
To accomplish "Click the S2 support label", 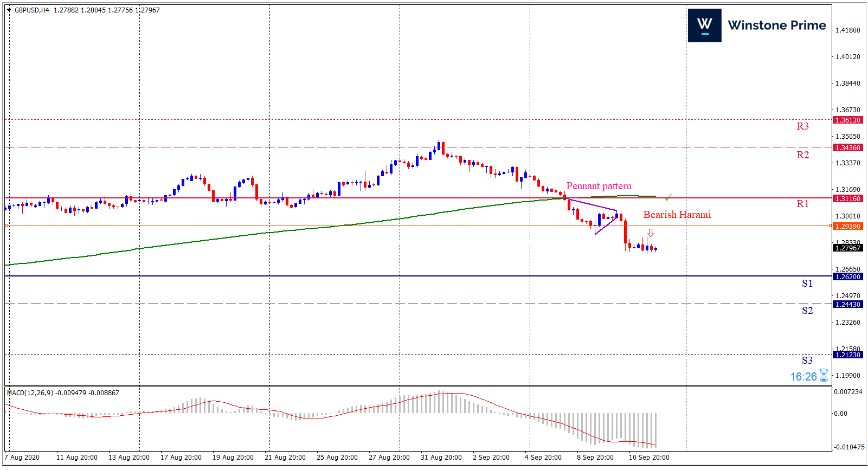I will 807,311.
